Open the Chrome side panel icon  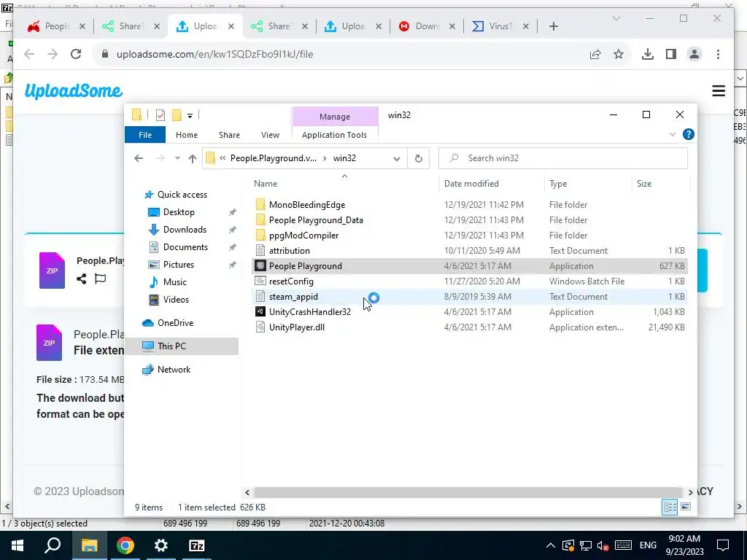tap(671, 54)
